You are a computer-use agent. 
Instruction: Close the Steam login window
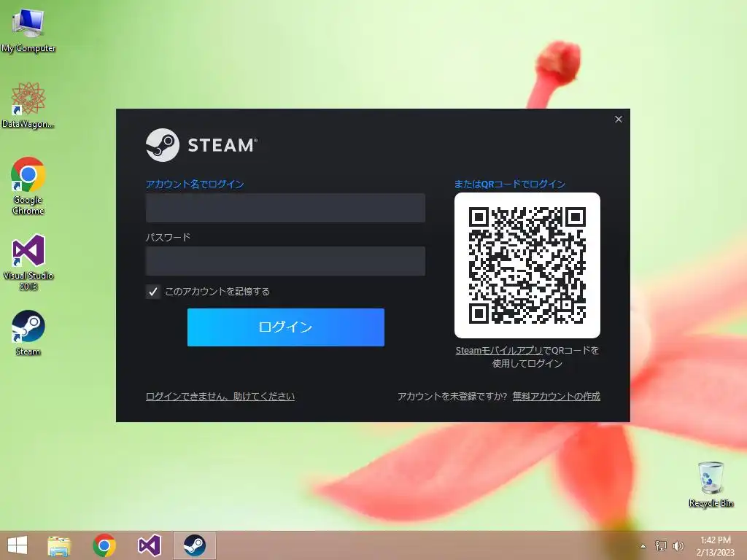(619, 119)
